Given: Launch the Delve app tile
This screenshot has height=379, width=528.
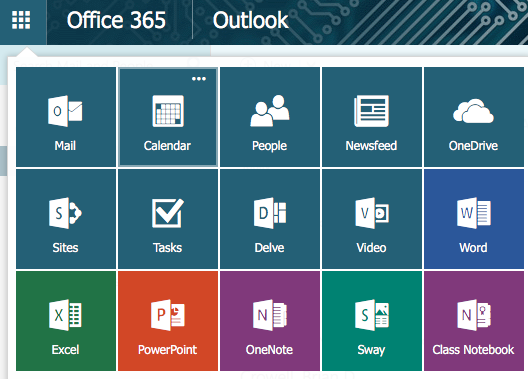Looking at the screenshot, I should point(270,219).
